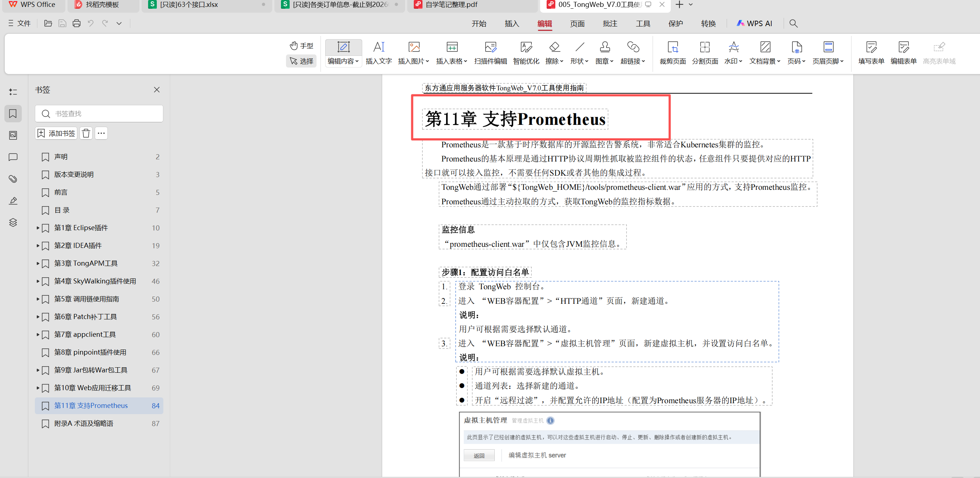Jump to bookmark 版本变更说明
The width and height of the screenshot is (980, 478).
tap(99, 175)
